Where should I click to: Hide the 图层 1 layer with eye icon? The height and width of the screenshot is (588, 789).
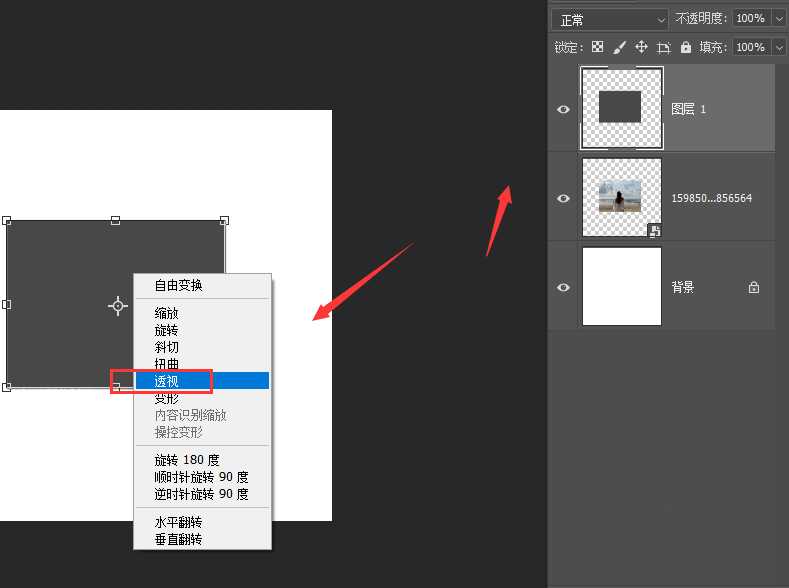pyautogui.click(x=564, y=109)
